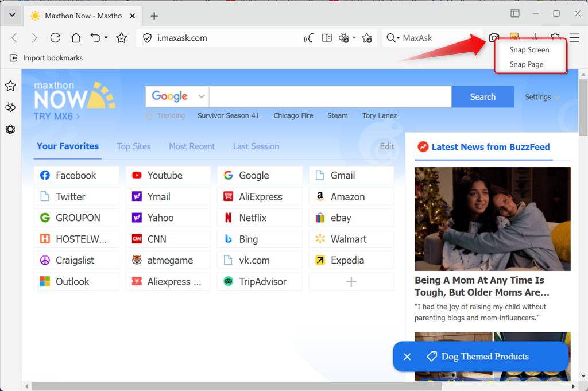Open reader mode book icon
Screen dimensions: 588x391
pyautogui.click(x=327, y=38)
